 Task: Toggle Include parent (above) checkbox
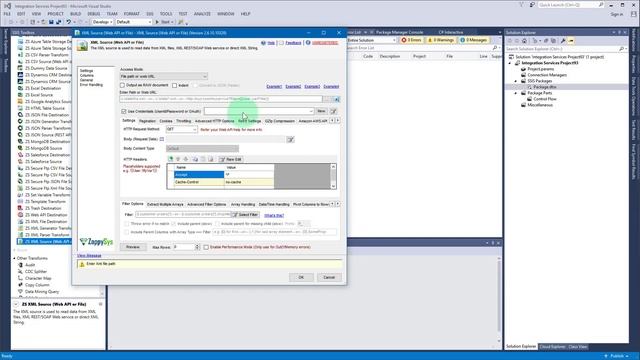click(173, 224)
